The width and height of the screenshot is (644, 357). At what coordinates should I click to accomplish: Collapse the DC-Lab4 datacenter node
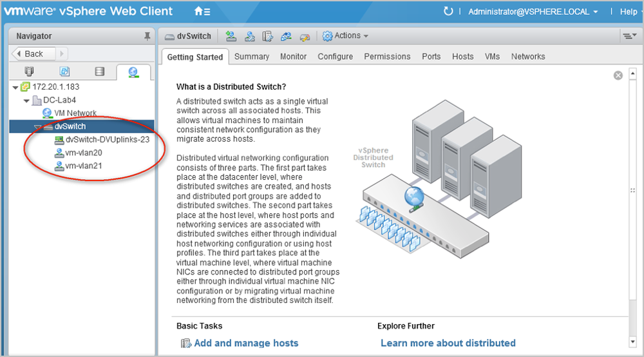(x=26, y=101)
